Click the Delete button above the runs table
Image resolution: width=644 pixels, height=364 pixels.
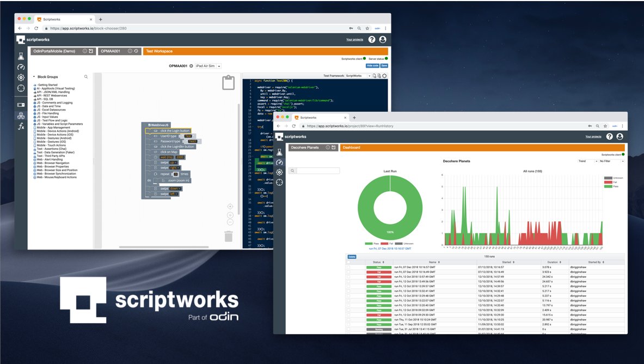pyautogui.click(x=352, y=257)
